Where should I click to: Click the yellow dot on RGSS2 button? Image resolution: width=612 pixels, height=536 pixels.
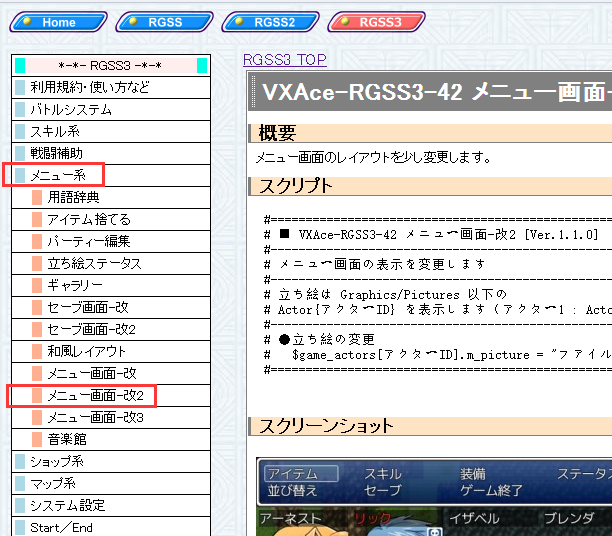(239, 21)
